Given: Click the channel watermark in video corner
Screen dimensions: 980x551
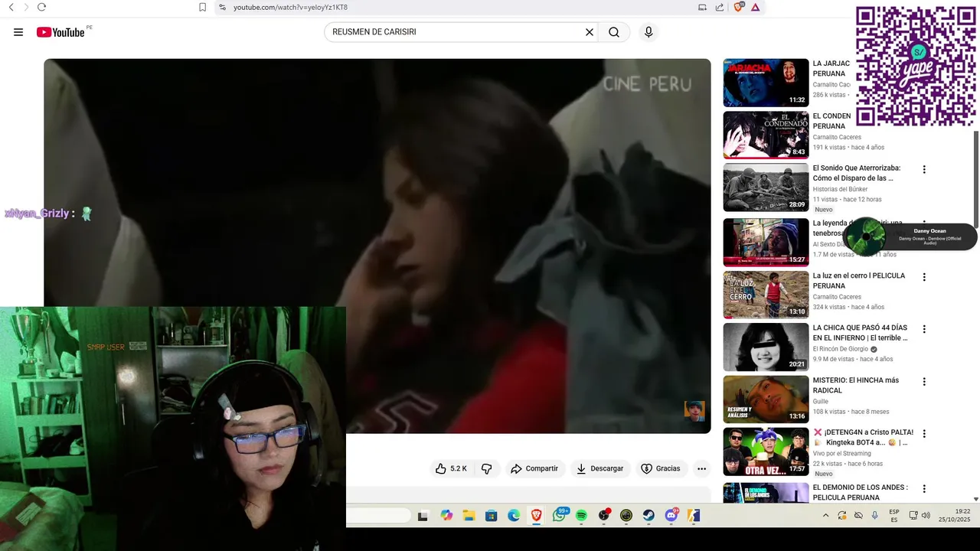Looking at the screenshot, I should pyautogui.click(x=694, y=411).
